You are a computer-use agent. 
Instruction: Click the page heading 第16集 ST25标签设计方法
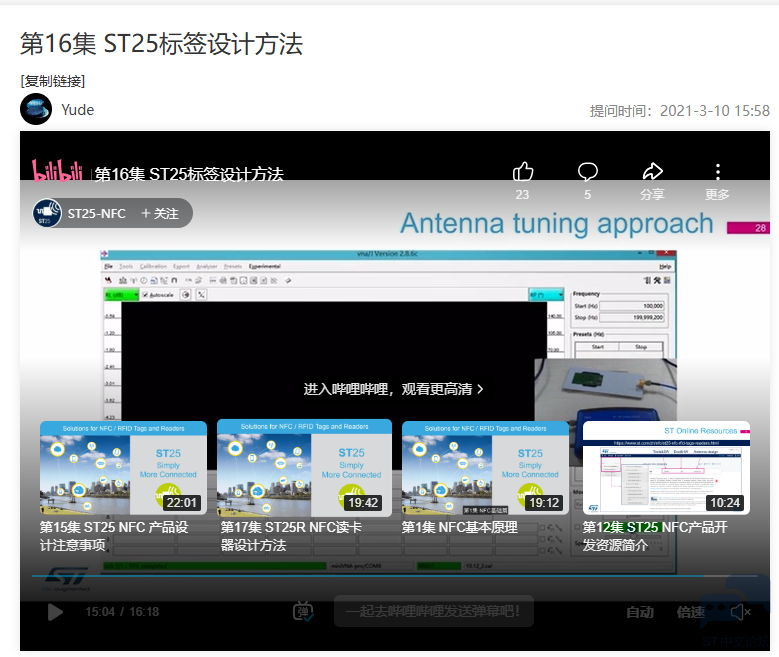point(161,44)
